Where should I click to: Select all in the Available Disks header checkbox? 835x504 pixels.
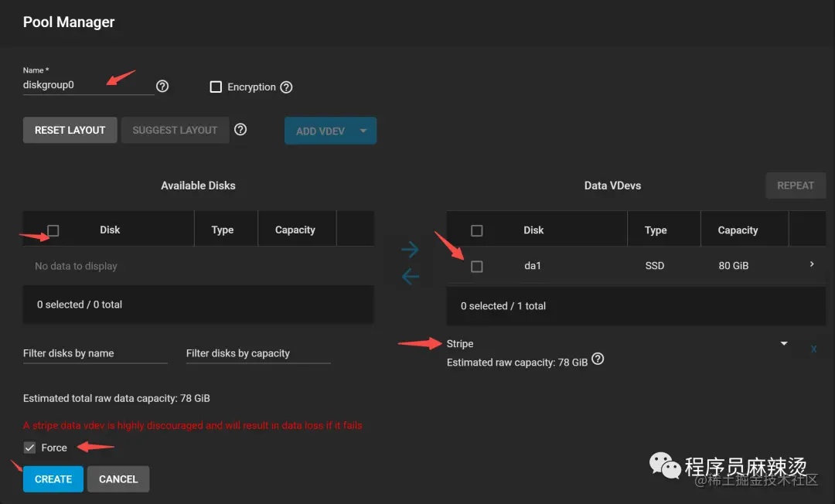(x=53, y=230)
